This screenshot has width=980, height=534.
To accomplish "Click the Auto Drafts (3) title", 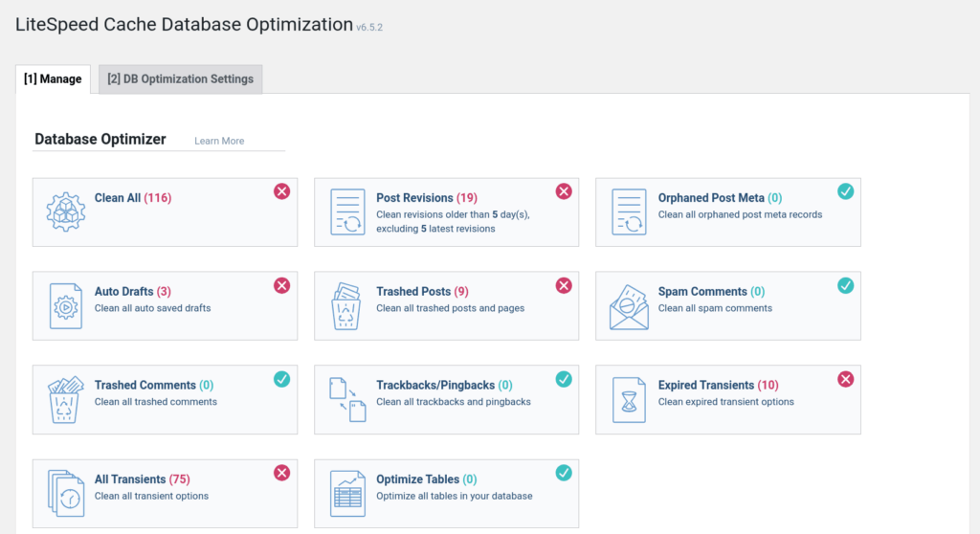I will pos(132,291).
